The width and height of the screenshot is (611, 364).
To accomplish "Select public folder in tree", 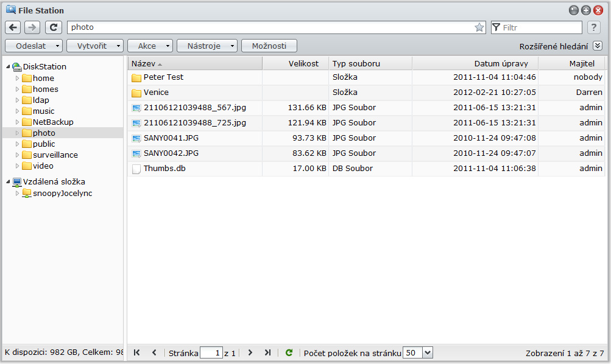I will coord(44,144).
